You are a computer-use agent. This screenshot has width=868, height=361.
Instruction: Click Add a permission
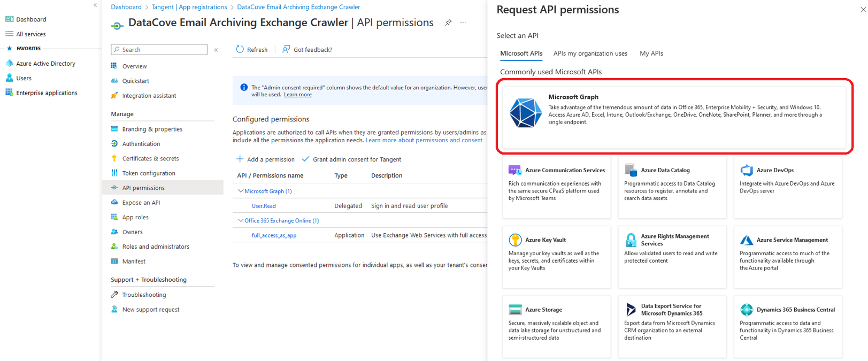(x=265, y=159)
